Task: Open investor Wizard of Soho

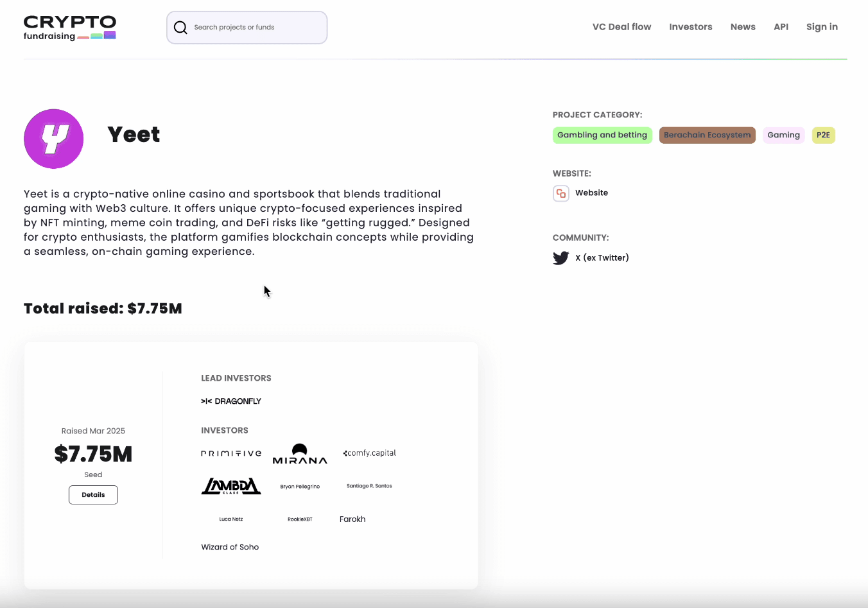Action: coord(230,547)
